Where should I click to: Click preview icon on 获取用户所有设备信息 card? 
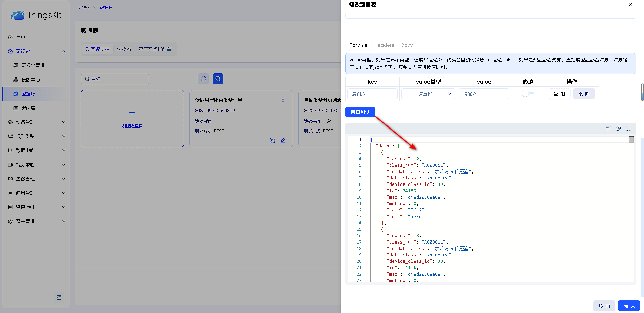272,140
